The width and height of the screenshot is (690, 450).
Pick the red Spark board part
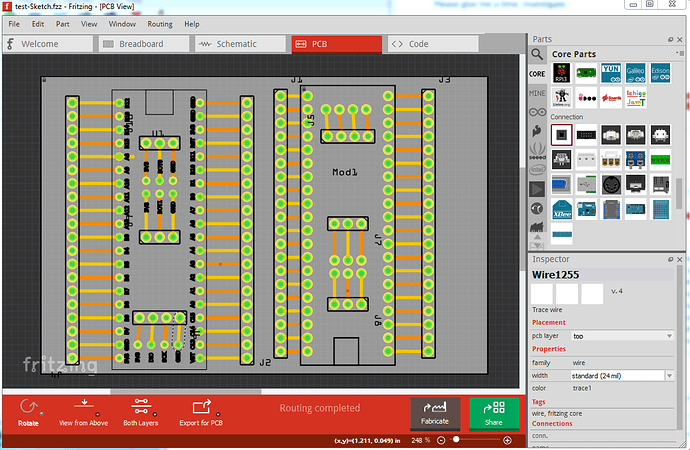click(x=611, y=98)
